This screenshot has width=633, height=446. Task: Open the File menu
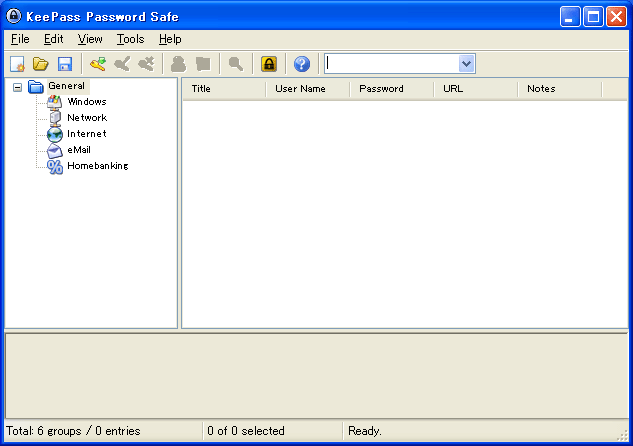pyautogui.click(x=20, y=39)
